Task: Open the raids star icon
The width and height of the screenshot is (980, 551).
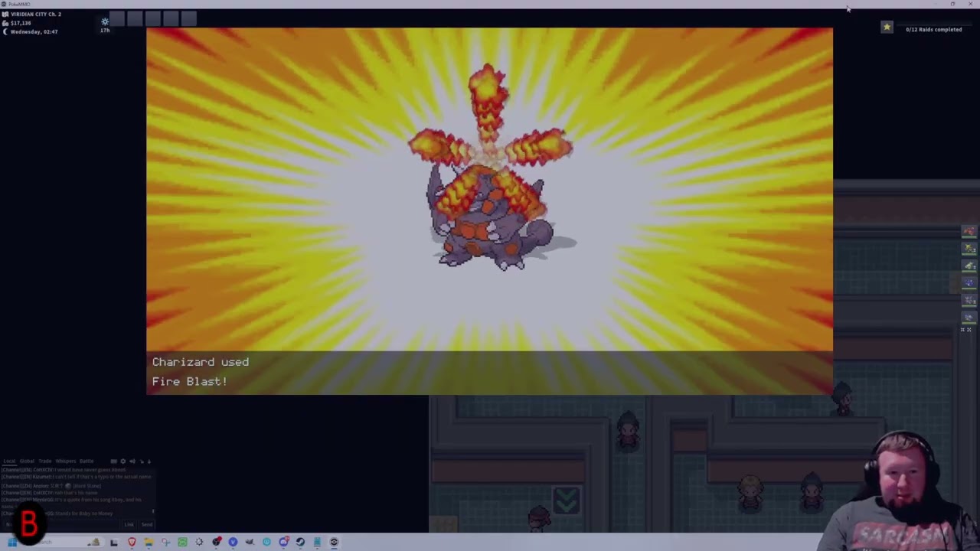Action: pos(887,28)
